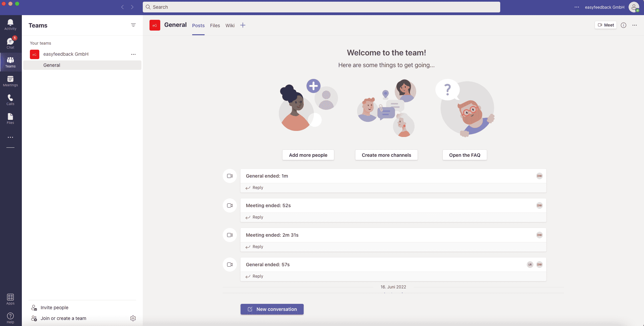Click the Meet button
This screenshot has height=326, width=644.
pos(605,25)
